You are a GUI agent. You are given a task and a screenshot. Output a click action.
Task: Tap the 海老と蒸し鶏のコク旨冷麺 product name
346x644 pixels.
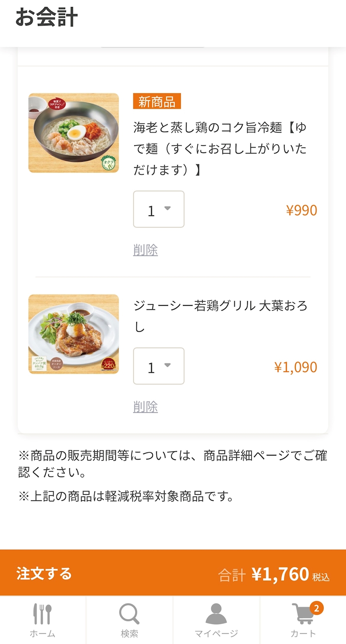pos(220,148)
